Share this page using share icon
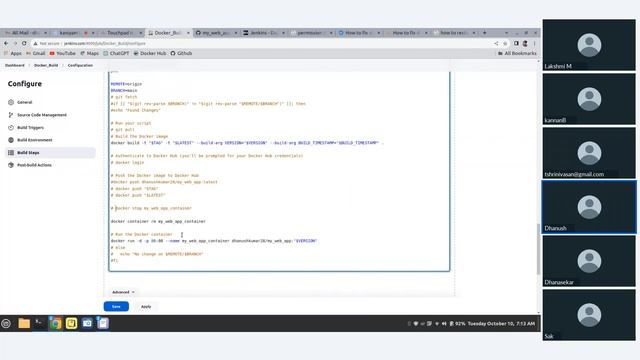The image size is (640, 360). point(496,43)
